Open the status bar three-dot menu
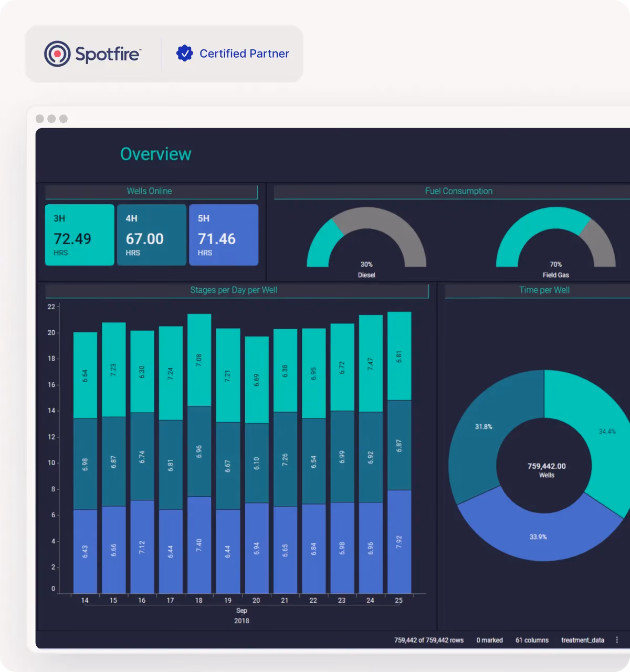This screenshot has height=672, width=630. [617, 640]
